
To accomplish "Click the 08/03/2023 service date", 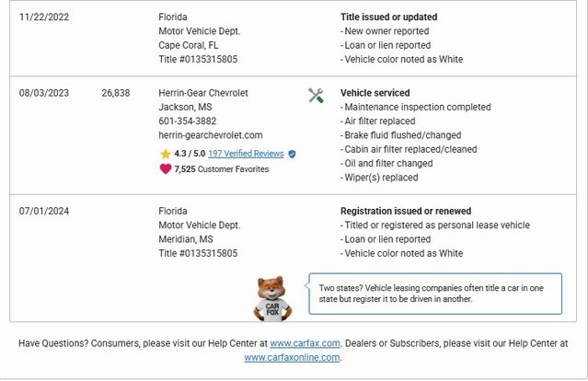I will (x=44, y=93).
